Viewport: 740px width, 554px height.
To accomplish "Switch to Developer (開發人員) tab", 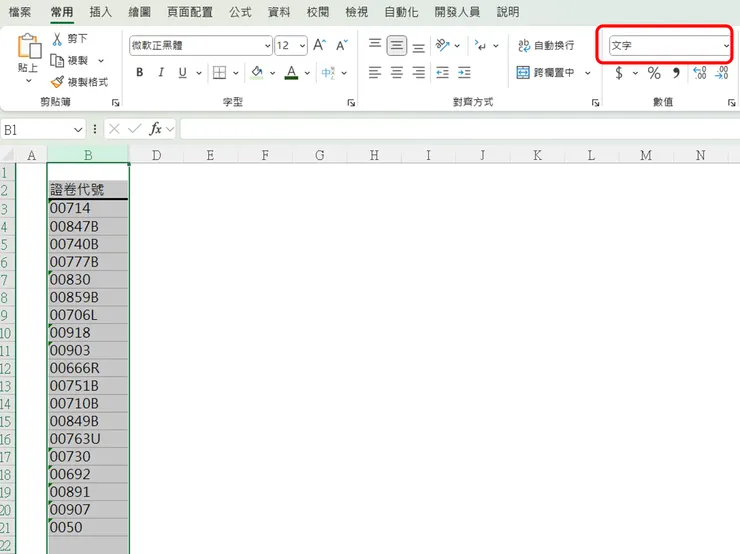I will click(457, 12).
